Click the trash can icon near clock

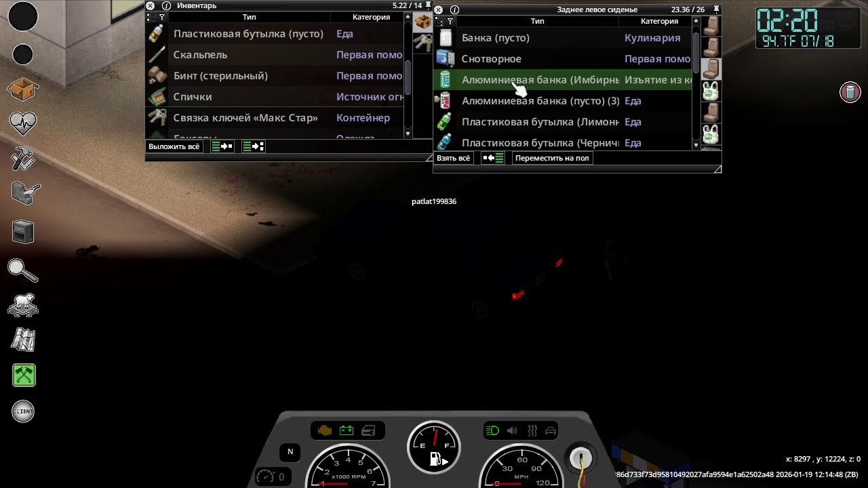(850, 92)
